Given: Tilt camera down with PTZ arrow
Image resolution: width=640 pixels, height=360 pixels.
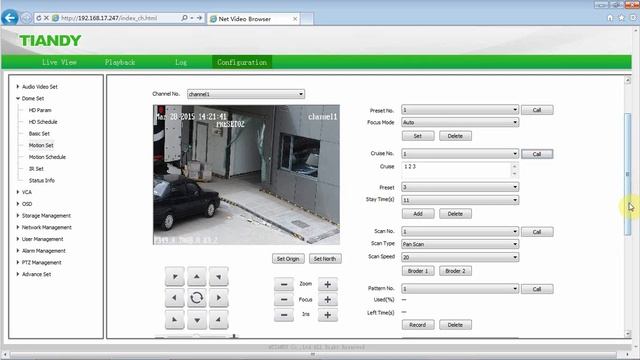Looking at the screenshot, I should 197,320.
